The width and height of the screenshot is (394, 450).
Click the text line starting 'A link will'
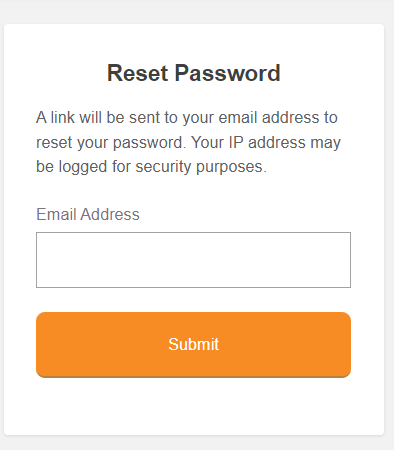[187, 118]
